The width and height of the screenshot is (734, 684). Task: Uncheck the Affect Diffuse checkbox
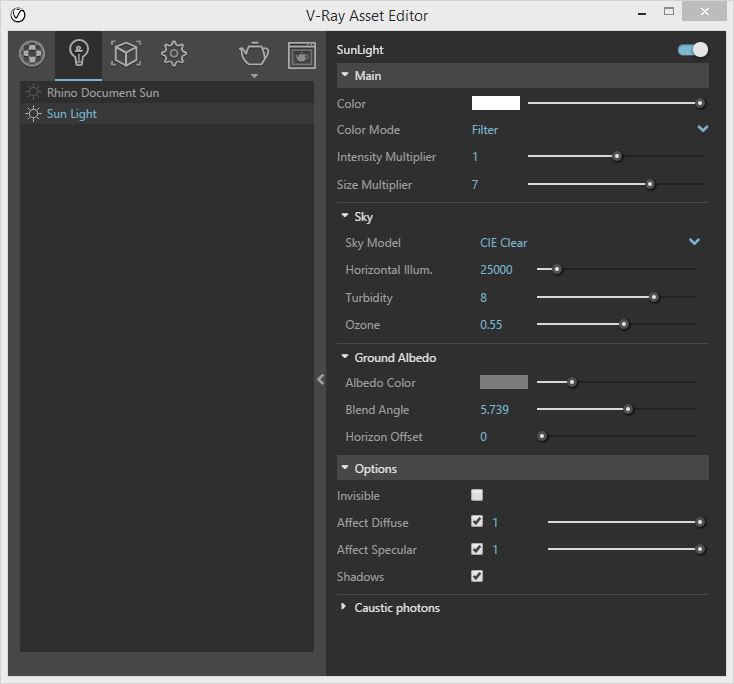pyautogui.click(x=477, y=522)
